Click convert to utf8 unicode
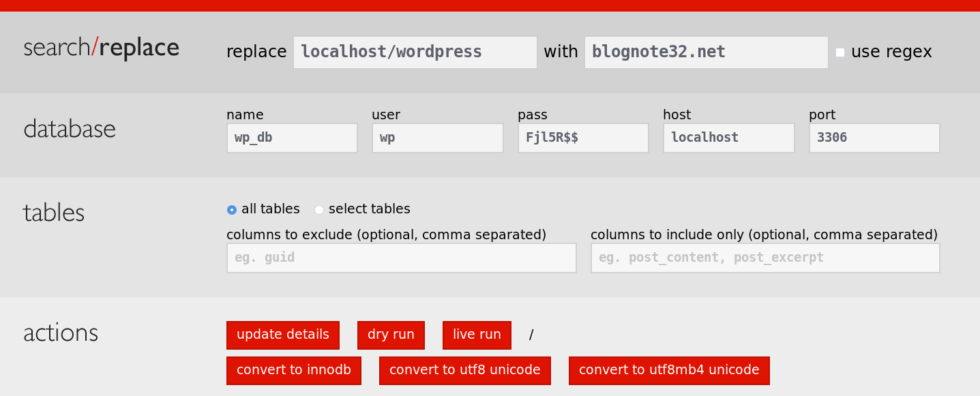Screen dimensions: 980x396 pos(464,370)
